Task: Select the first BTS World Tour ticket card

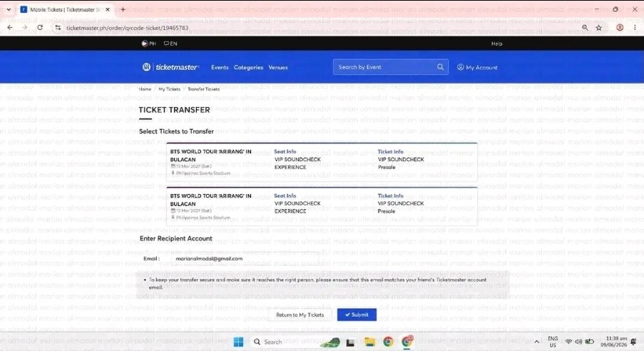Action: (x=322, y=162)
